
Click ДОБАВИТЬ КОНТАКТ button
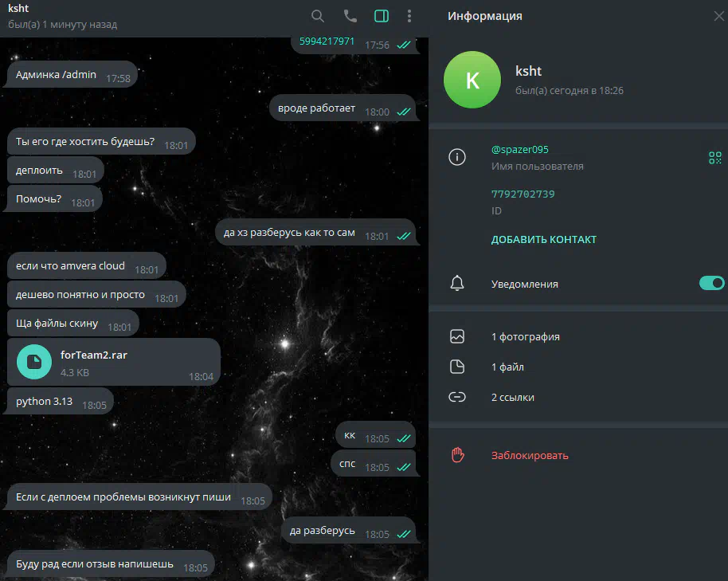544,240
